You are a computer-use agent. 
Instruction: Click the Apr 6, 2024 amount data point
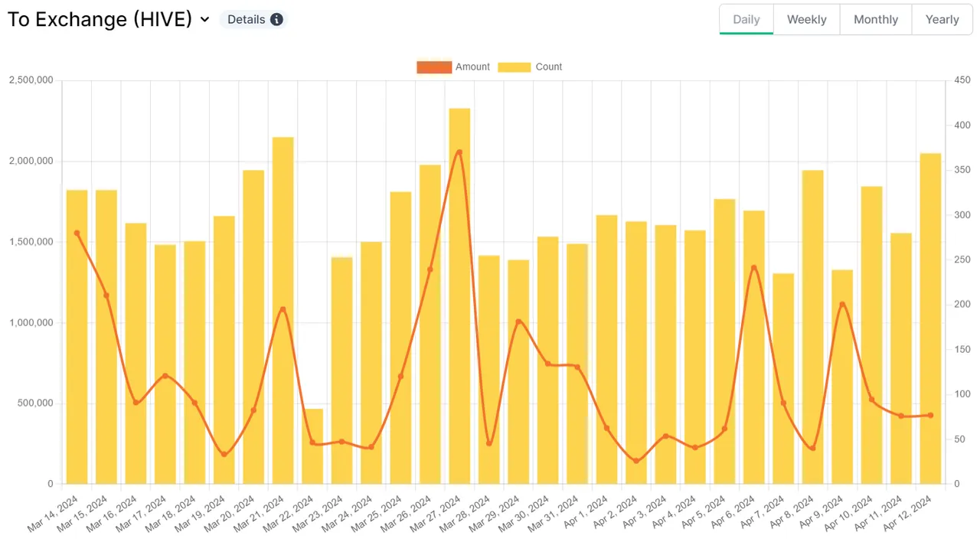point(754,268)
